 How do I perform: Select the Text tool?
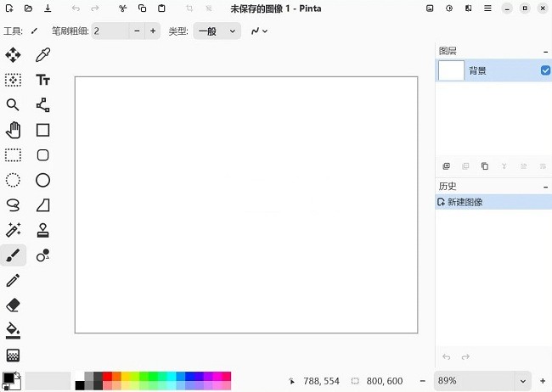(43, 80)
